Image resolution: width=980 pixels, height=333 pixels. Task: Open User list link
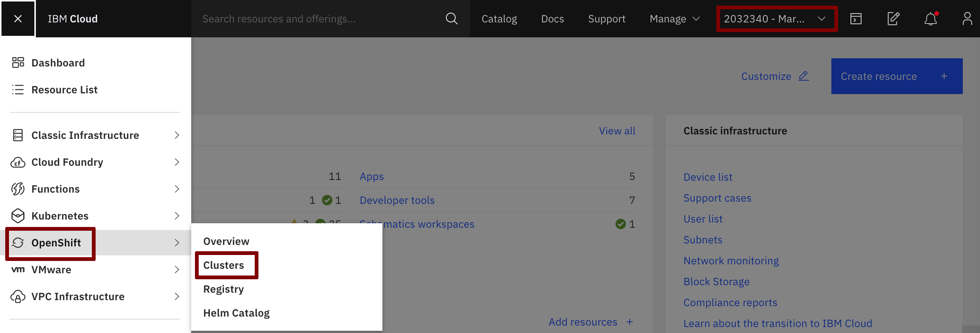(703, 219)
